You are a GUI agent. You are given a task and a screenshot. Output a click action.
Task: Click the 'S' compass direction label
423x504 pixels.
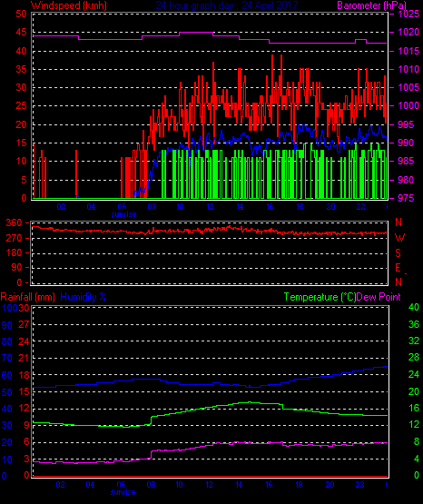tap(398, 253)
